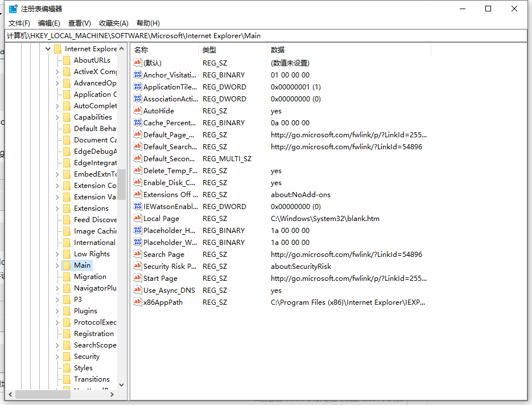Click the folder icon next to Plugins key
This screenshot has width=532, height=405.
point(67,311)
